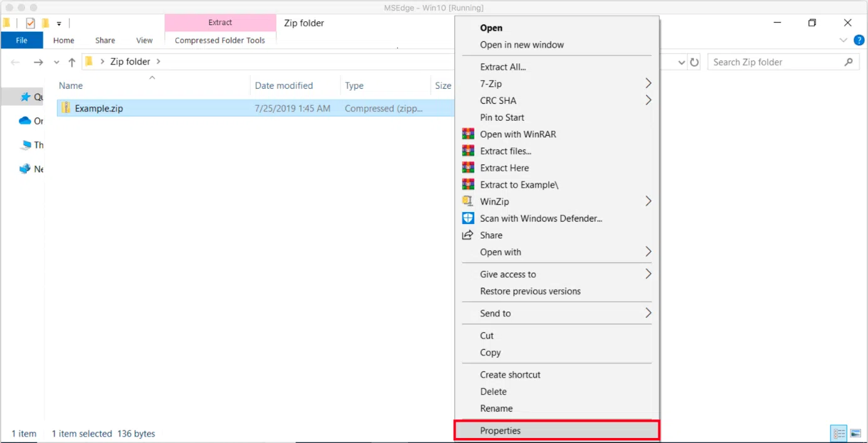The image size is (868, 443).
Task: Switch to Details view icon in status bar
Action: 839,433
